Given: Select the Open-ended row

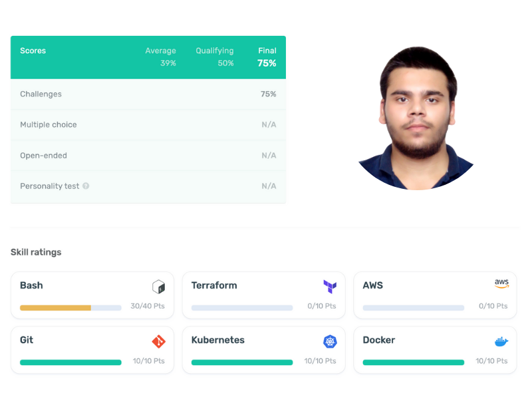Looking at the screenshot, I should (x=148, y=156).
